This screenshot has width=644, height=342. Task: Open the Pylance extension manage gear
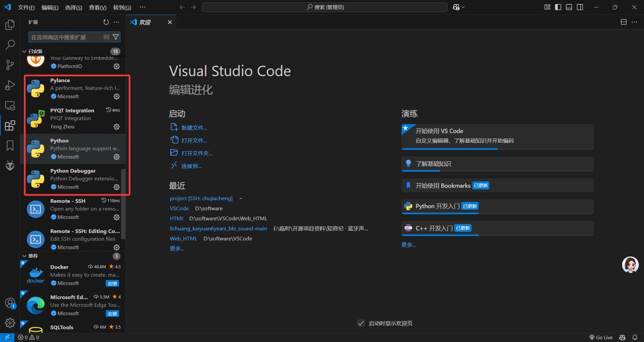(116, 97)
